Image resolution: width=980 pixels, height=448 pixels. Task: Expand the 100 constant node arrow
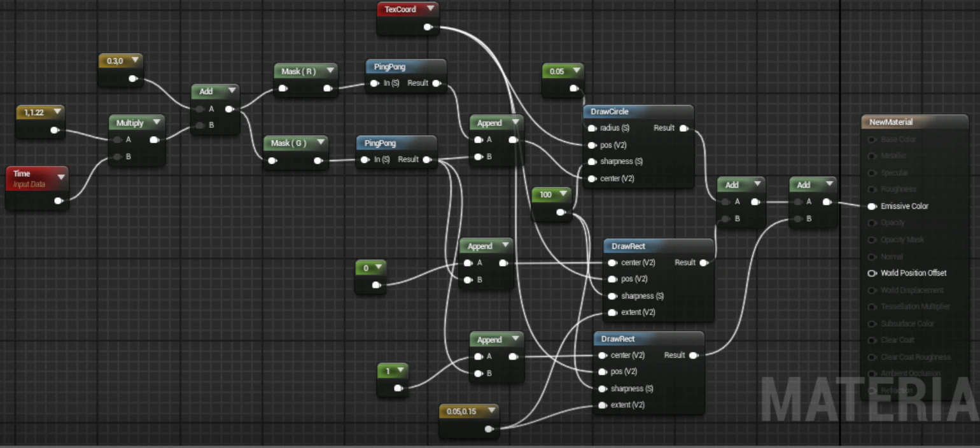click(564, 195)
